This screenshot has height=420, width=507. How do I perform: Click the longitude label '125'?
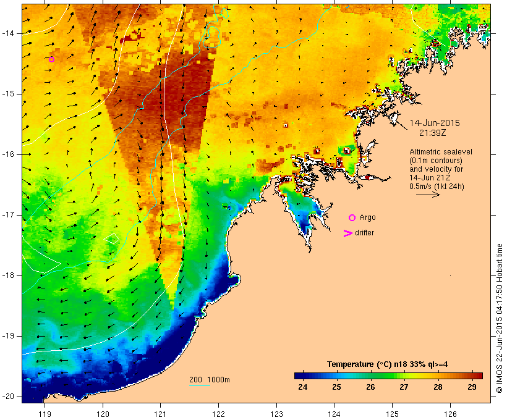pos(392,414)
